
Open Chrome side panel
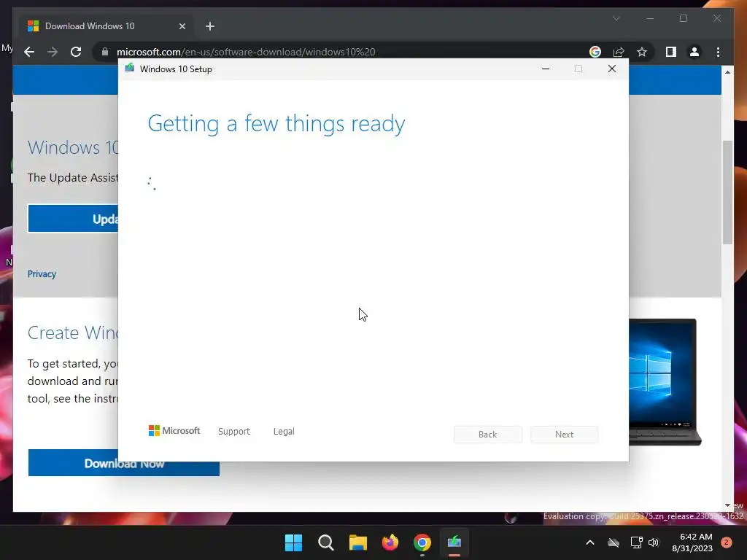coord(671,52)
